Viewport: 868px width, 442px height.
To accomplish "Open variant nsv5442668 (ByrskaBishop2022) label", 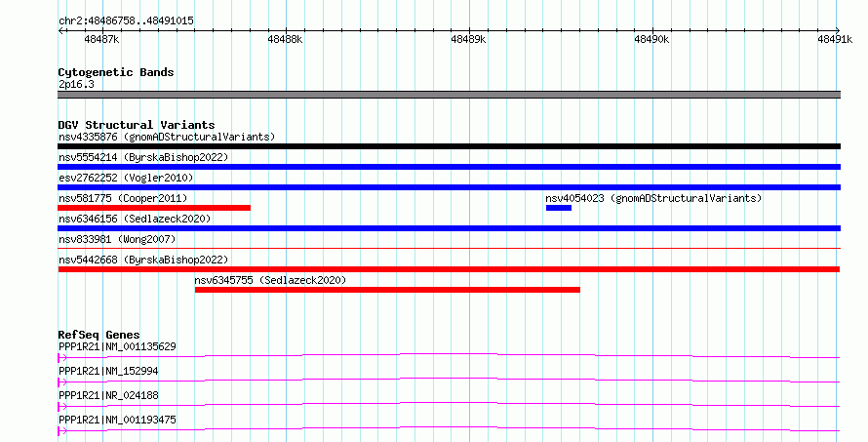I will pyautogui.click(x=143, y=260).
